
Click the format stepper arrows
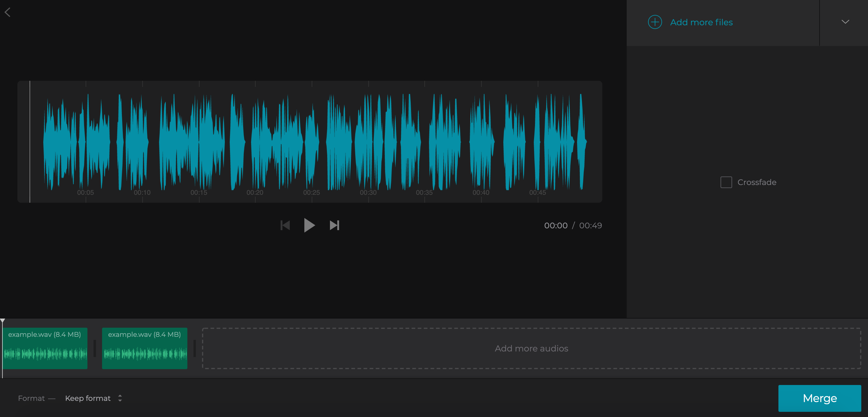tap(120, 398)
